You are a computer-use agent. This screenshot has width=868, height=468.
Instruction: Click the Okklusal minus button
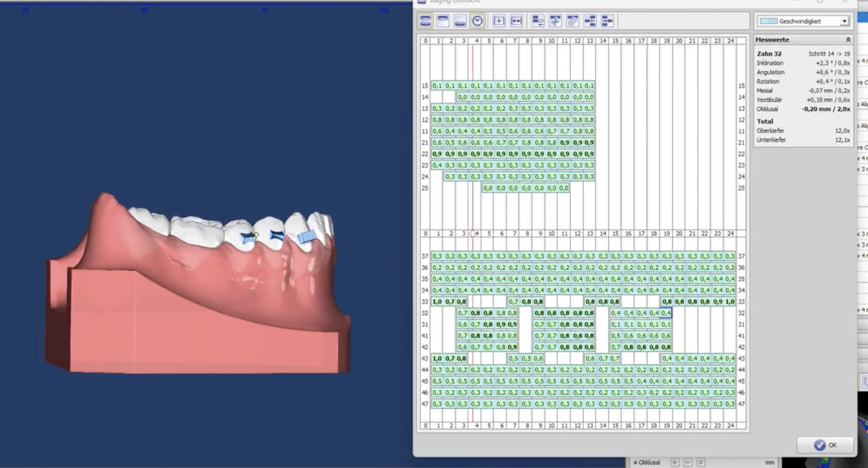pos(688,462)
